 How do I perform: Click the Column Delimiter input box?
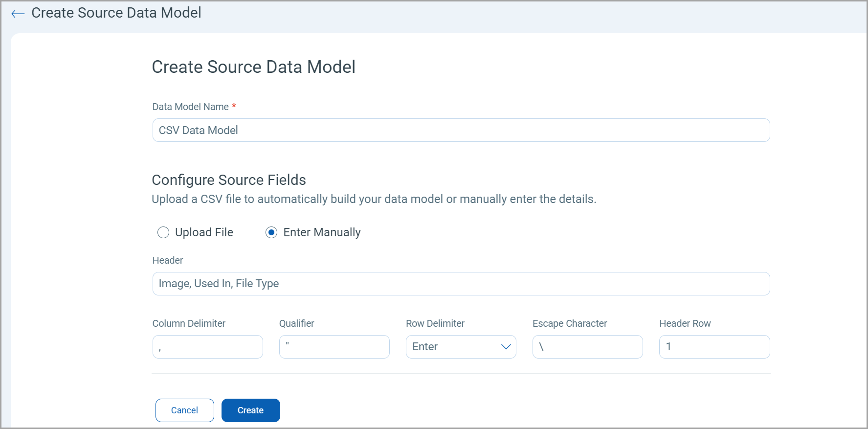(x=207, y=347)
